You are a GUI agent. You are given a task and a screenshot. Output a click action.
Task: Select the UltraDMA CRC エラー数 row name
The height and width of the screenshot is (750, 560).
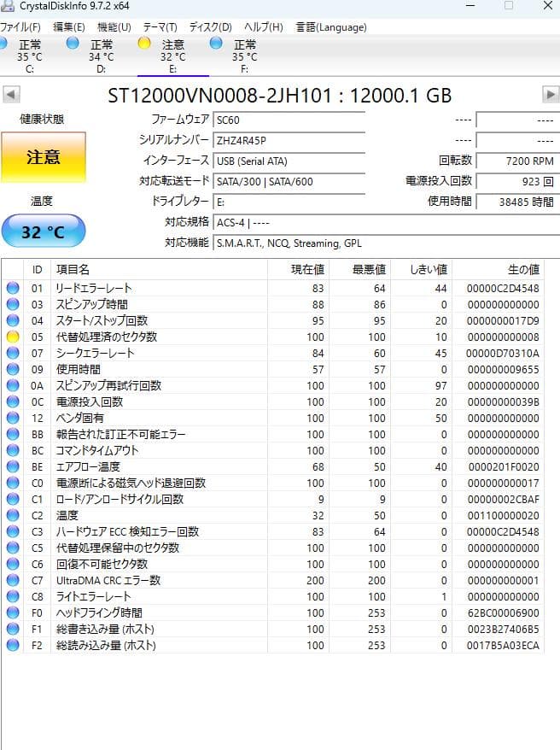pyautogui.click(x=108, y=581)
